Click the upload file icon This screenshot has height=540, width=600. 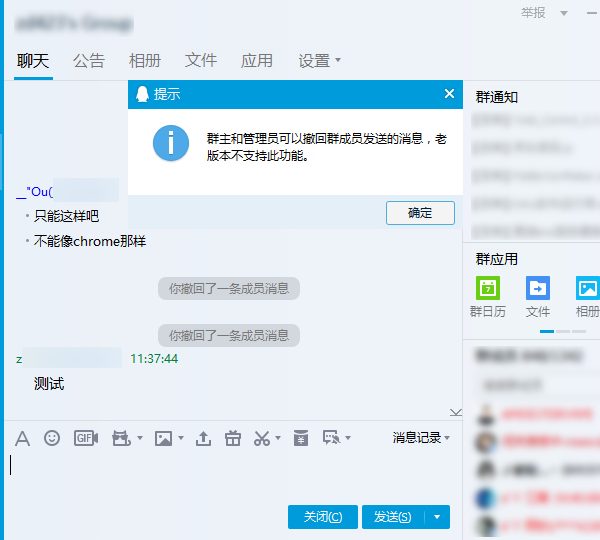pyautogui.click(x=203, y=438)
